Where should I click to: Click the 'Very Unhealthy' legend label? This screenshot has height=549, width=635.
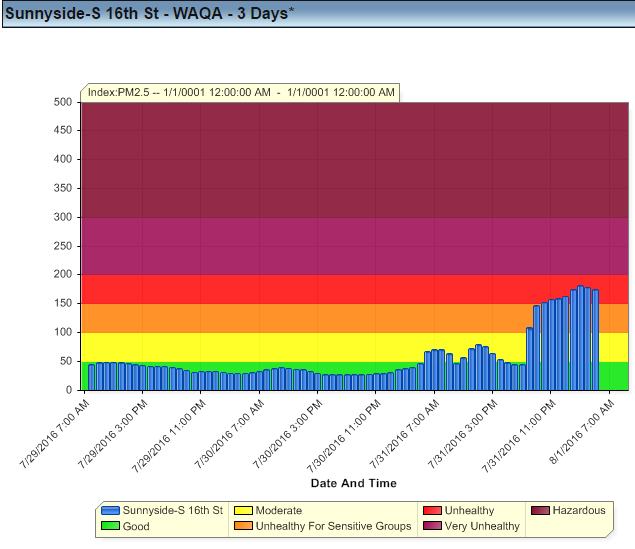482,526
